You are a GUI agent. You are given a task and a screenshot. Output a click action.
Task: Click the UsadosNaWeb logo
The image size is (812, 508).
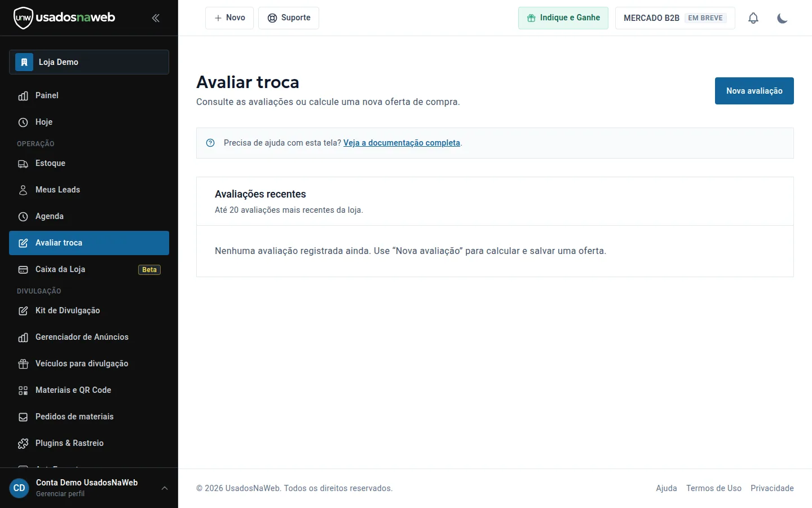pos(64,18)
